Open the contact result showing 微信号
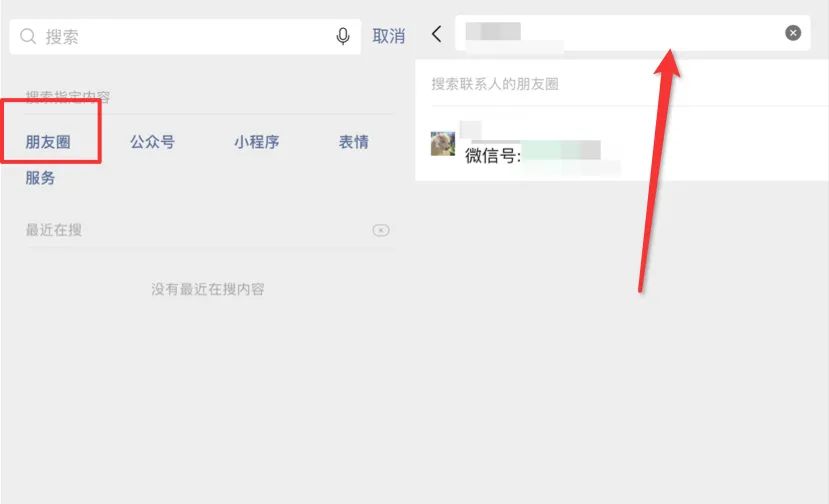 click(x=622, y=143)
